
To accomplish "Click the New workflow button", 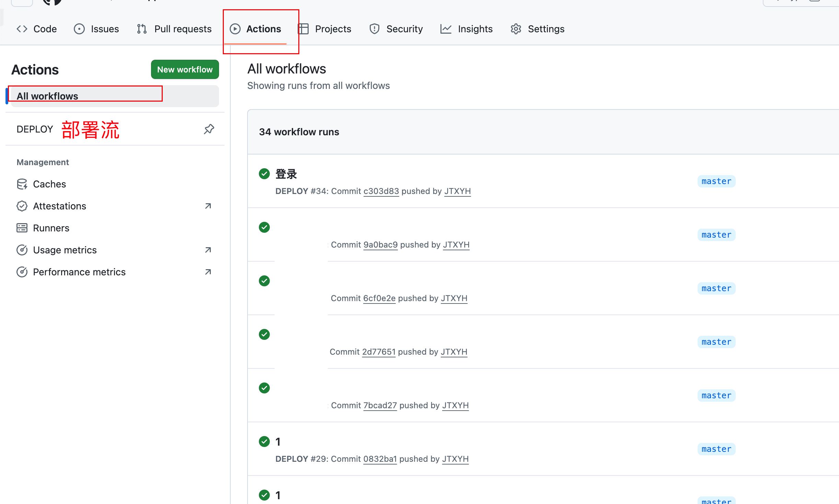I will pos(185,69).
